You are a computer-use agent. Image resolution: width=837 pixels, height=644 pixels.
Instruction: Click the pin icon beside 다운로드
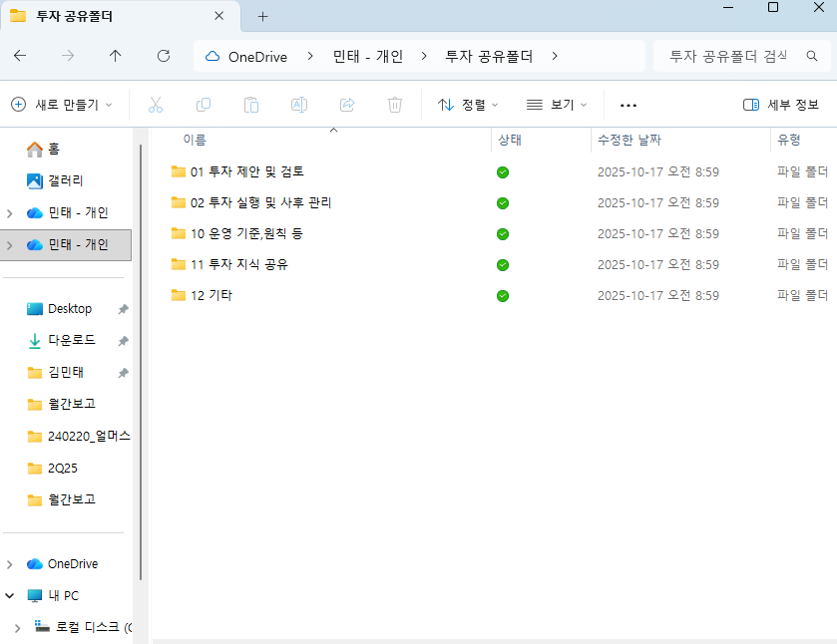(124, 341)
